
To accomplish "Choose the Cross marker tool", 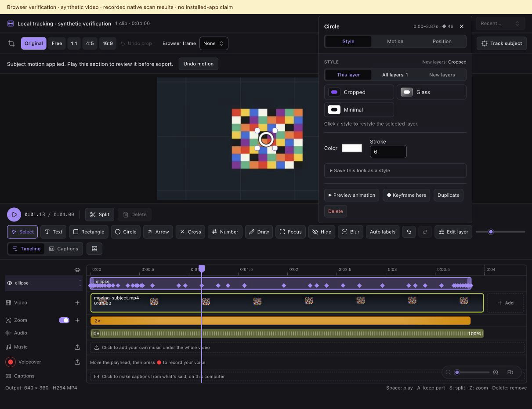I will pos(190,232).
